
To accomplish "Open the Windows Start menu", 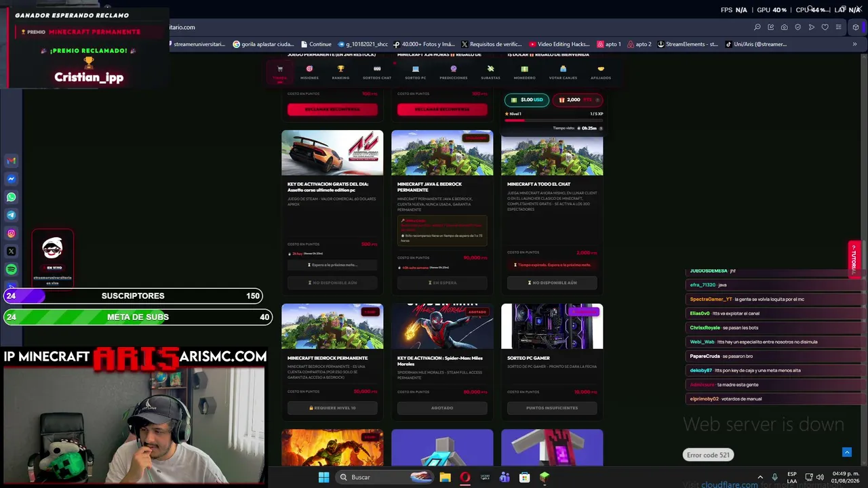I will [x=323, y=477].
